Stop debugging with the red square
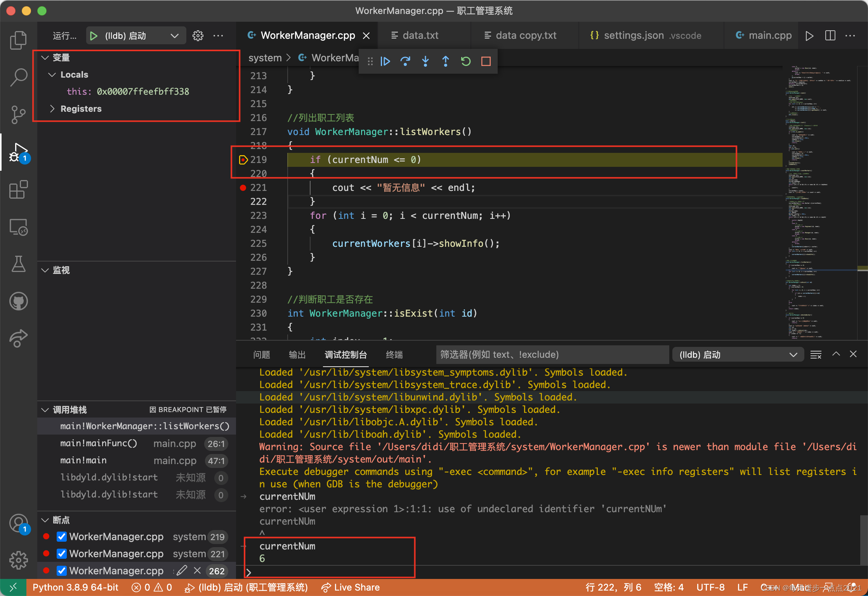Viewport: 868px width, 596px height. (x=486, y=61)
